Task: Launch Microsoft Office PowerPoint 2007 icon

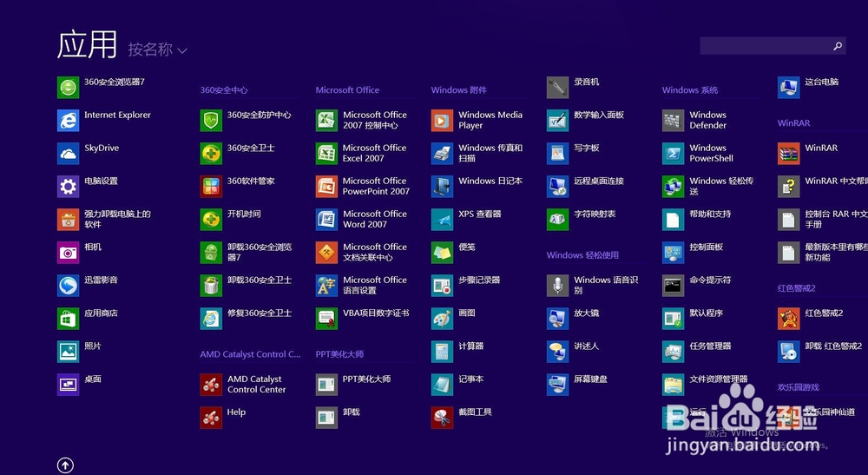Action: (x=326, y=187)
